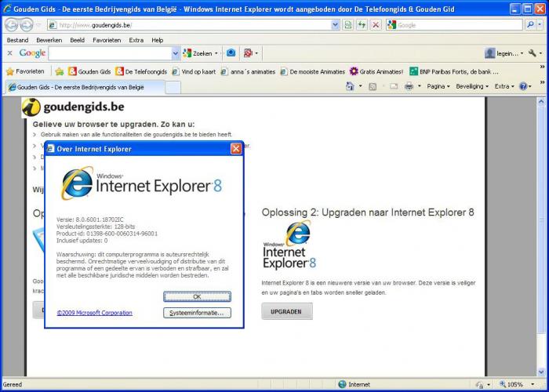Open the De mooiste Animaties favorite

pyautogui.click(x=313, y=71)
